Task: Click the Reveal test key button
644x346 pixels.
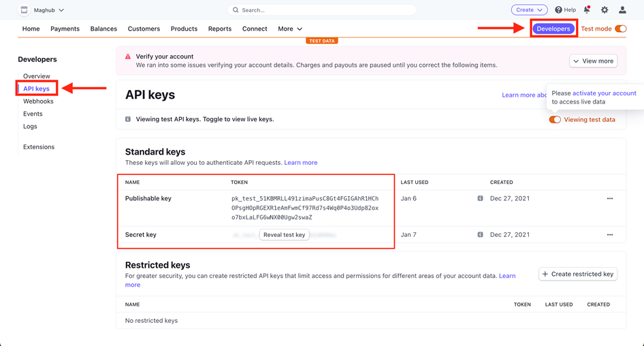Action: coord(284,235)
